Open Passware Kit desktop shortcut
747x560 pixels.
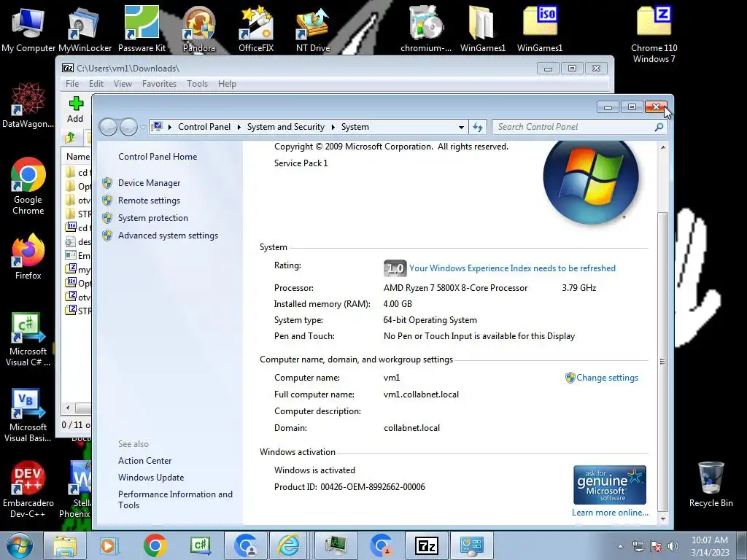coord(142,29)
